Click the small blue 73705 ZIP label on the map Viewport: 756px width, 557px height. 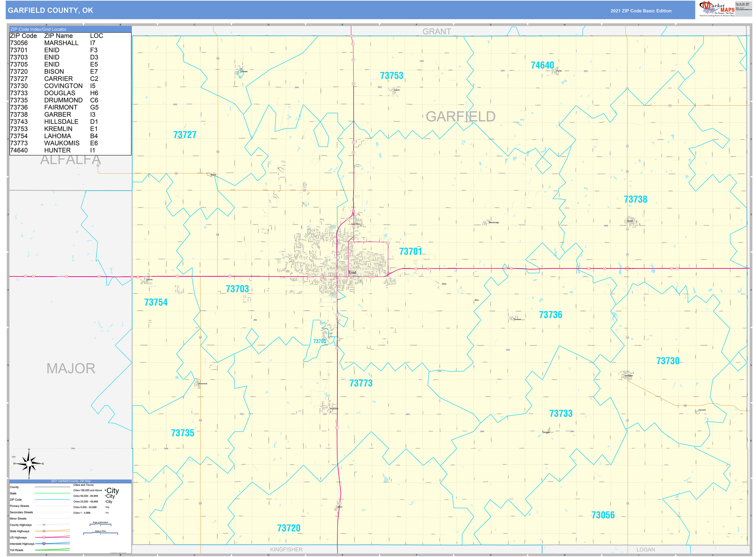point(320,341)
